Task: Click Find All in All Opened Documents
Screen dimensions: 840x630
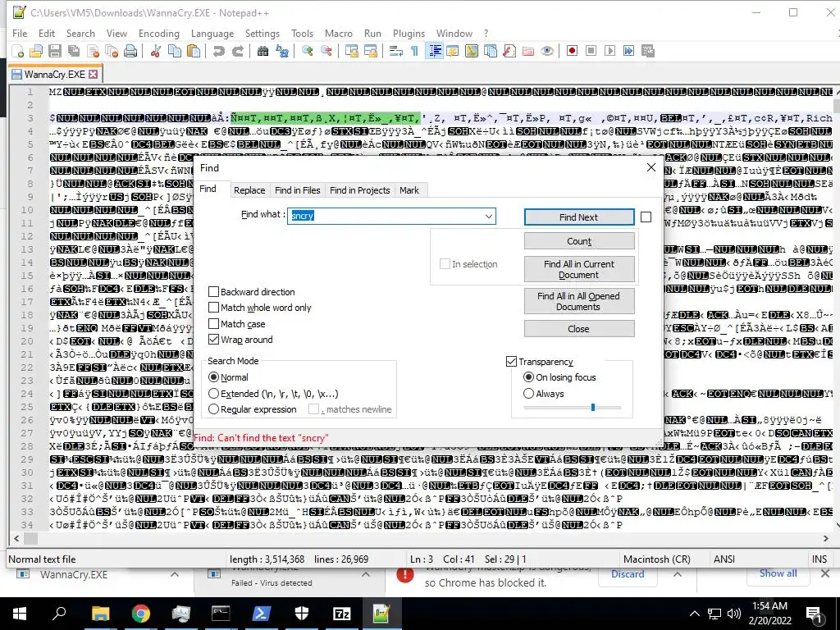Action: click(x=579, y=301)
